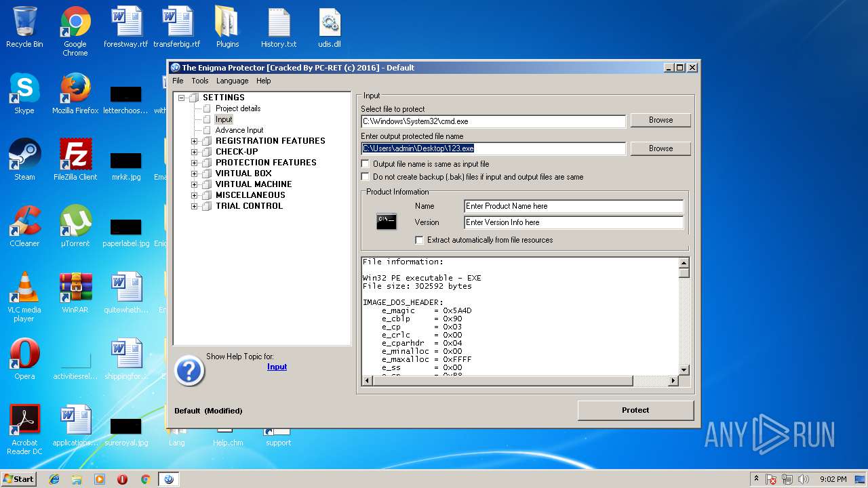Open Windows Explorer from the taskbar
This screenshot has height=488, width=868.
click(77, 479)
